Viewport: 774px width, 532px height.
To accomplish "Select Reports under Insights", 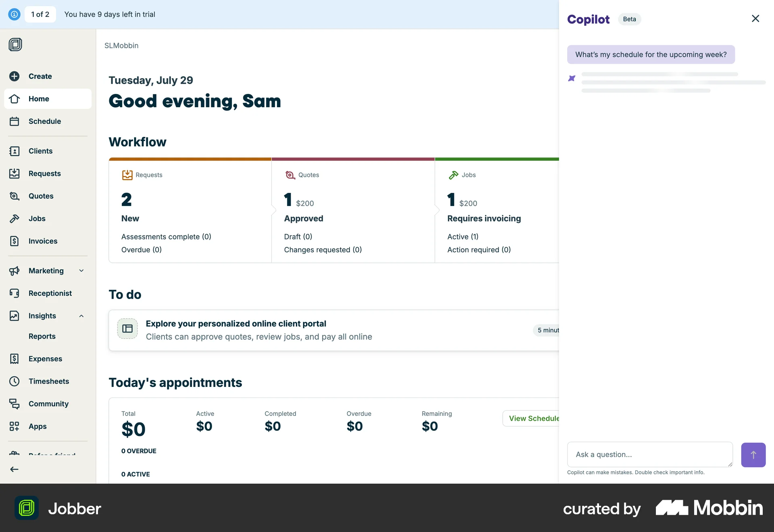I will click(x=42, y=336).
